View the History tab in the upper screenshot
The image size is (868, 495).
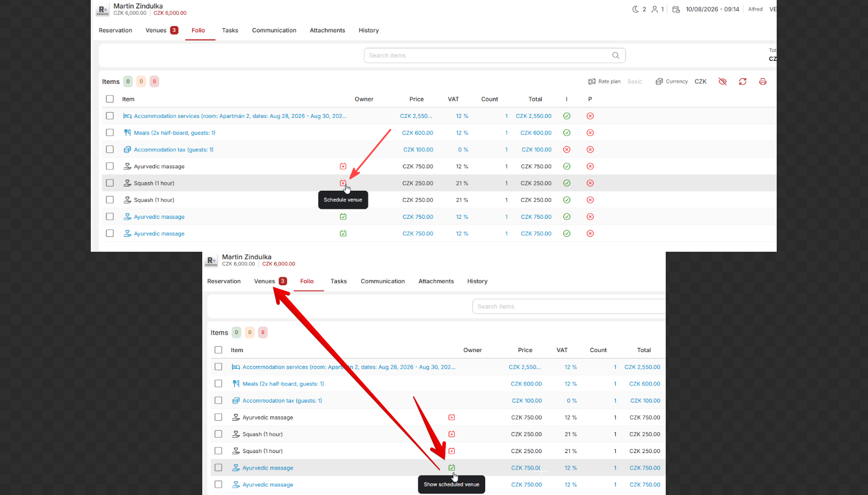pyautogui.click(x=369, y=30)
